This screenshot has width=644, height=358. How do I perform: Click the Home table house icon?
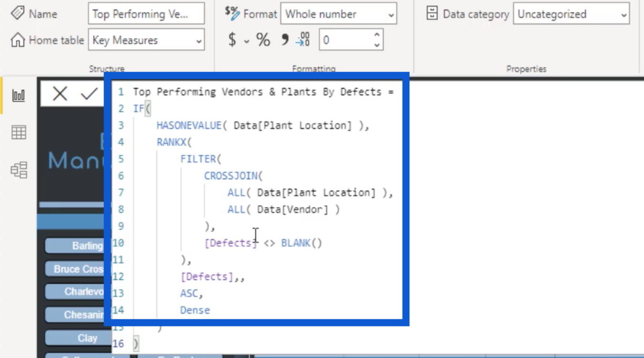point(18,40)
